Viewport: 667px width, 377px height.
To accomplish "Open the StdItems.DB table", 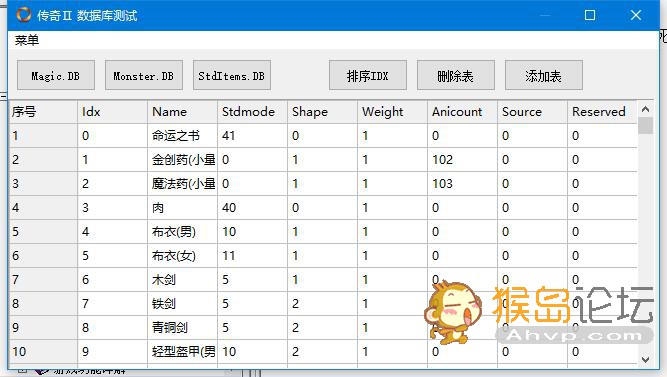I will pos(232,75).
